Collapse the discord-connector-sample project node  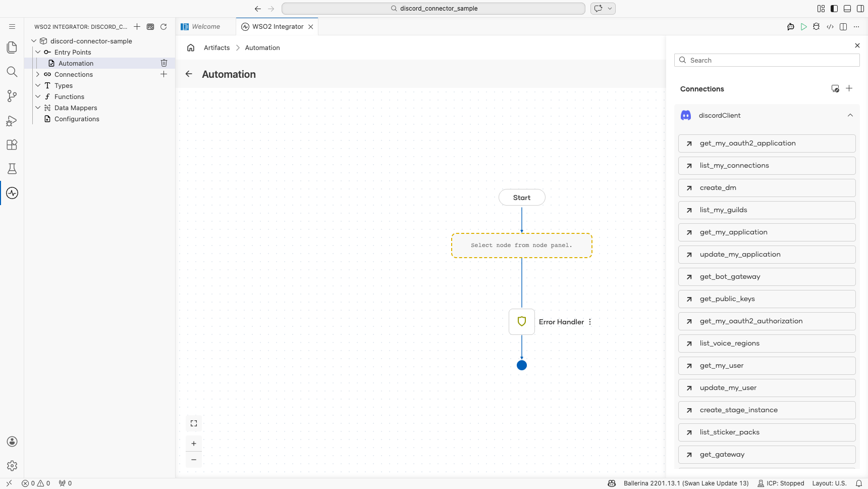34,41
